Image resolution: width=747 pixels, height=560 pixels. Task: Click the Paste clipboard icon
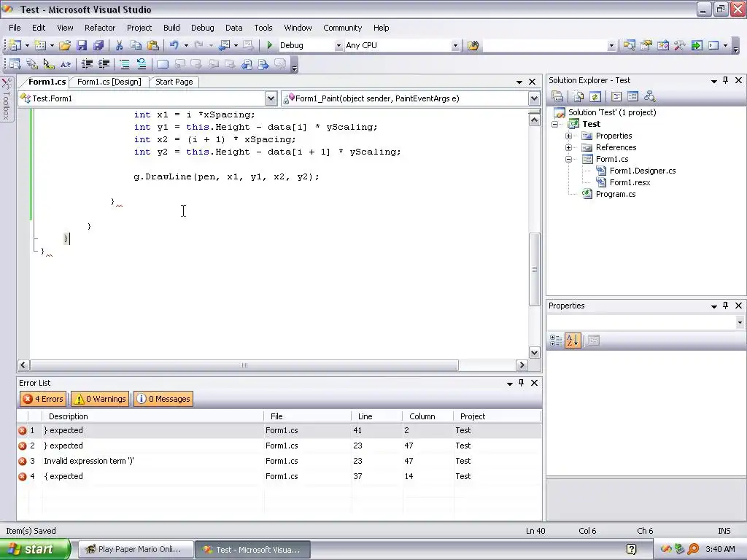[x=153, y=45]
